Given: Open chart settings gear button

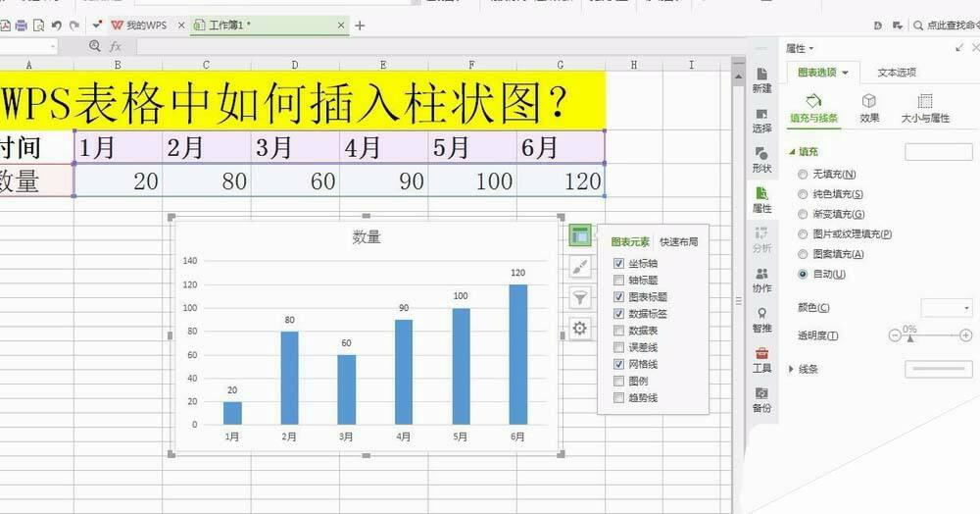Looking at the screenshot, I should [580, 329].
